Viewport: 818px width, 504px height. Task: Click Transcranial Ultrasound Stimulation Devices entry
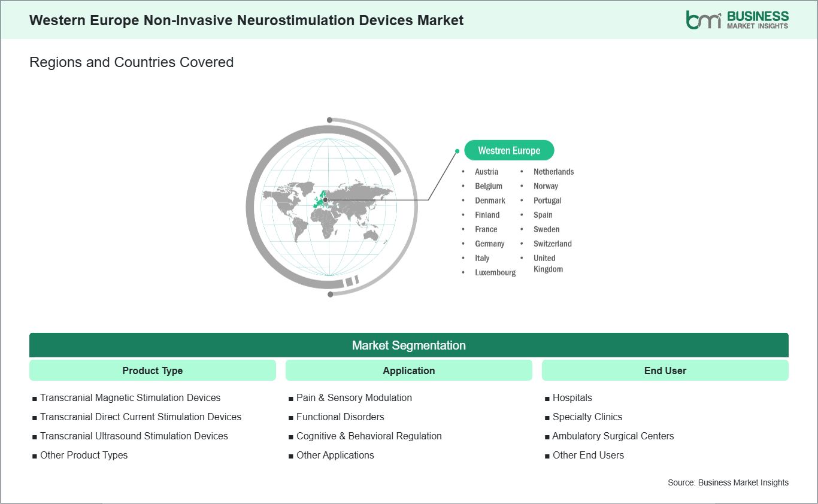coord(134,436)
